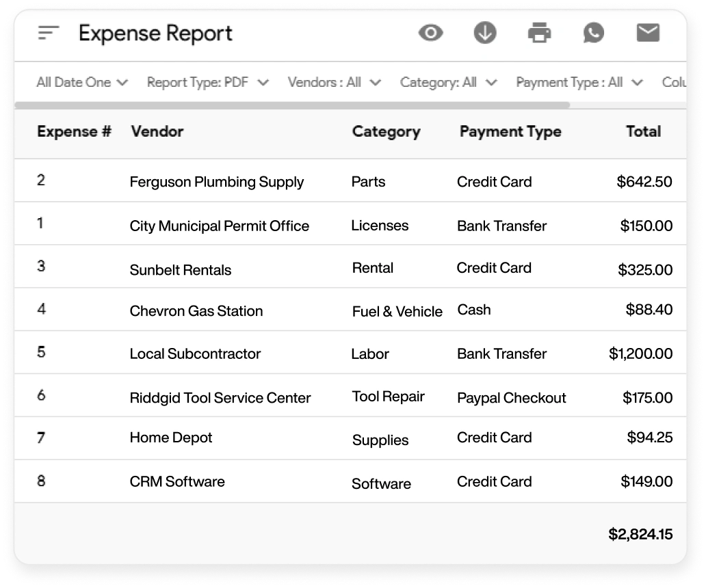This screenshot has height=588, width=706.
Task: Click the Labor category cell
Action: 370,354
